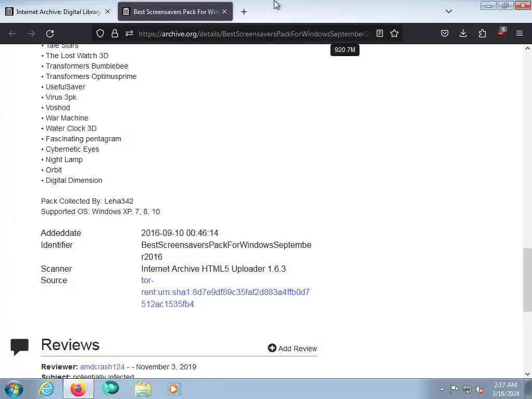
Task: Close the Best Screensavers Pack tab
Action: [x=224, y=11]
